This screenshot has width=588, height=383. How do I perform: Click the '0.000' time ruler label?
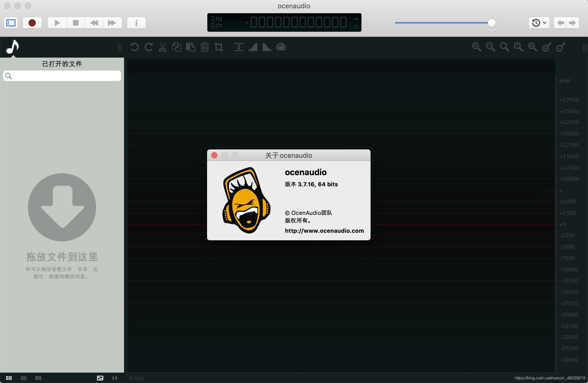[x=136, y=379]
